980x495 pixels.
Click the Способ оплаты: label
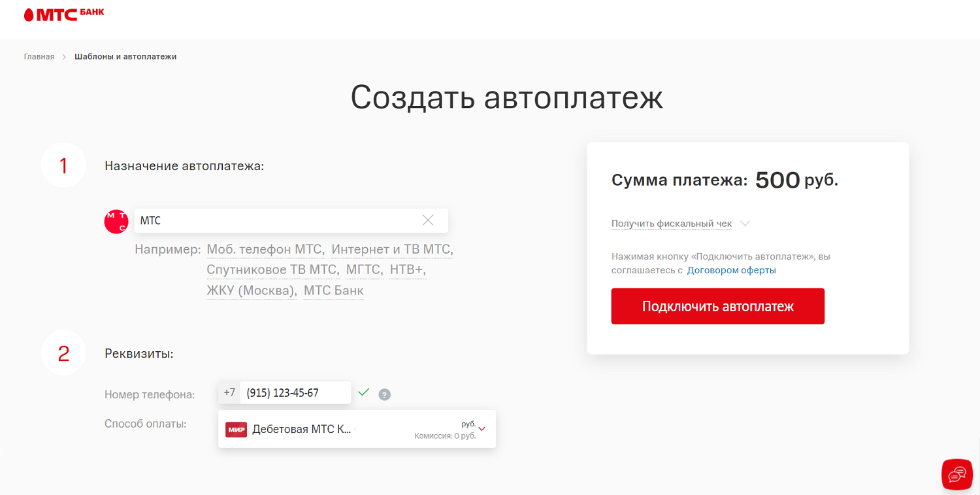click(x=146, y=424)
